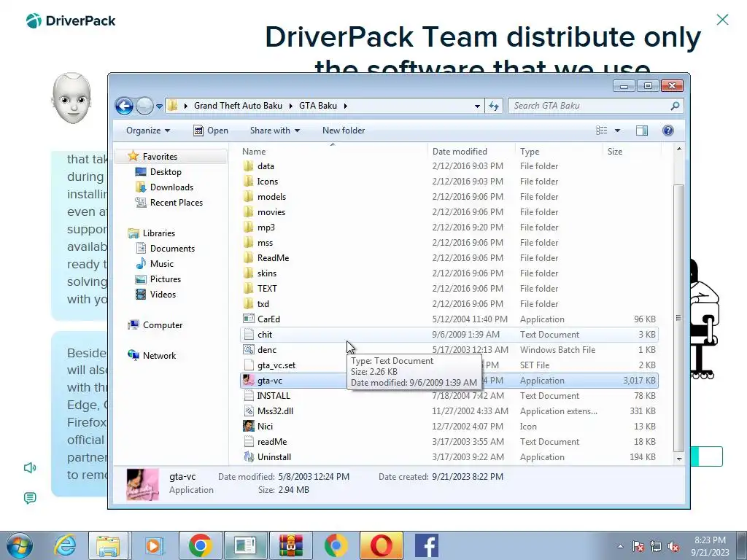Change view using the view icon
The image size is (747, 560).
pos(602,131)
